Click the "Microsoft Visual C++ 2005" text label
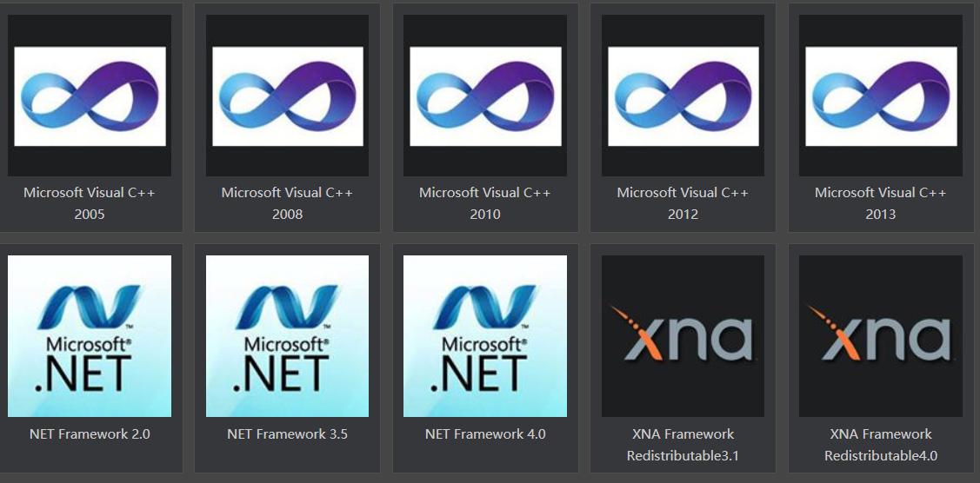The image size is (980, 483). coord(90,203)
